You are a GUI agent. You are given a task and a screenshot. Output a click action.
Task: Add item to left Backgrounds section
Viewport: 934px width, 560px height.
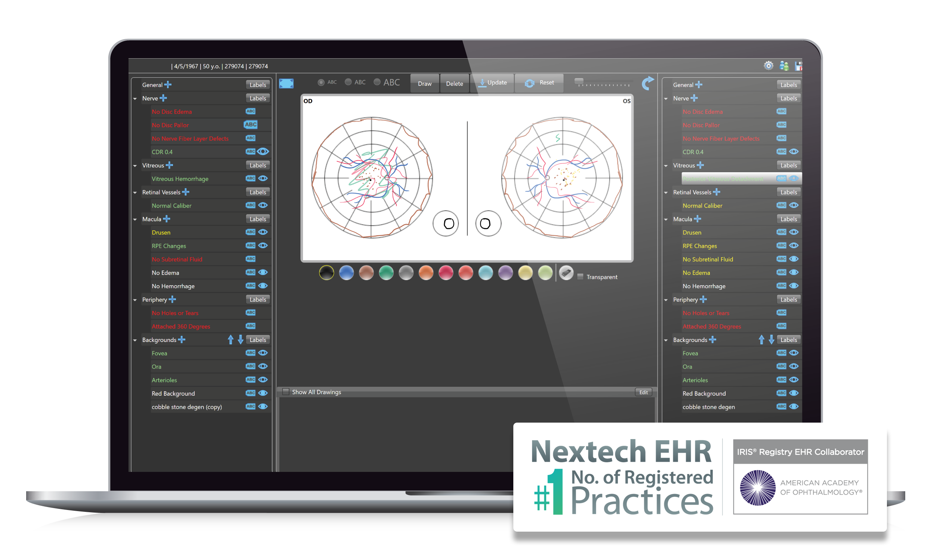coord(182,340)
